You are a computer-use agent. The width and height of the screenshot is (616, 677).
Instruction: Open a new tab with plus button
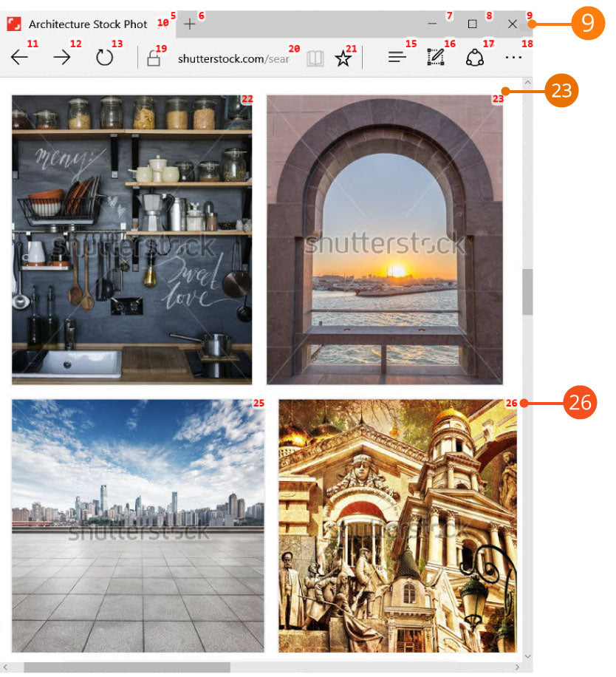pyautogui.click(x=190, y=24)
